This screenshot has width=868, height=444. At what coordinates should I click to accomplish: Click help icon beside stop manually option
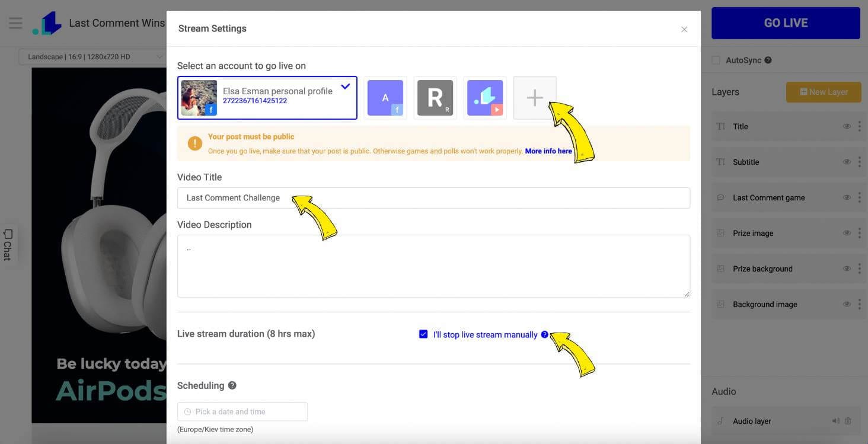[x=545, y=334]
